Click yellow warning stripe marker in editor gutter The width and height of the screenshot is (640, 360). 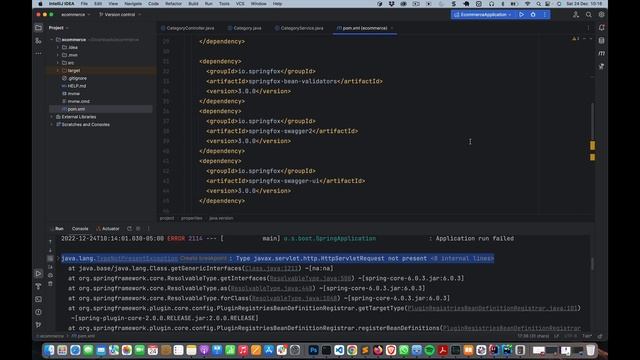tap(592, 145)
